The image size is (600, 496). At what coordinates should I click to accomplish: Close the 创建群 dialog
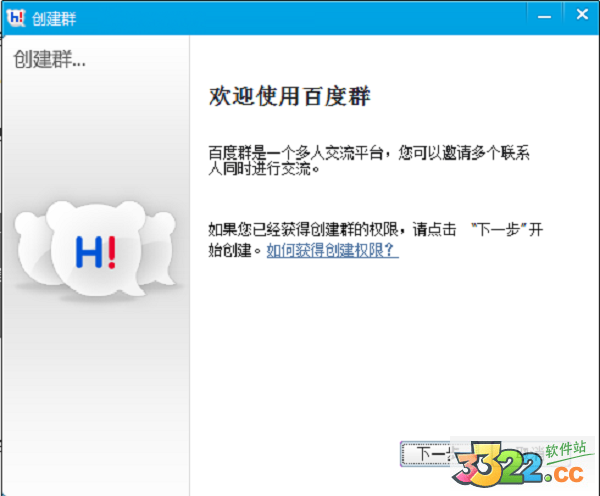tap(582, 15)
